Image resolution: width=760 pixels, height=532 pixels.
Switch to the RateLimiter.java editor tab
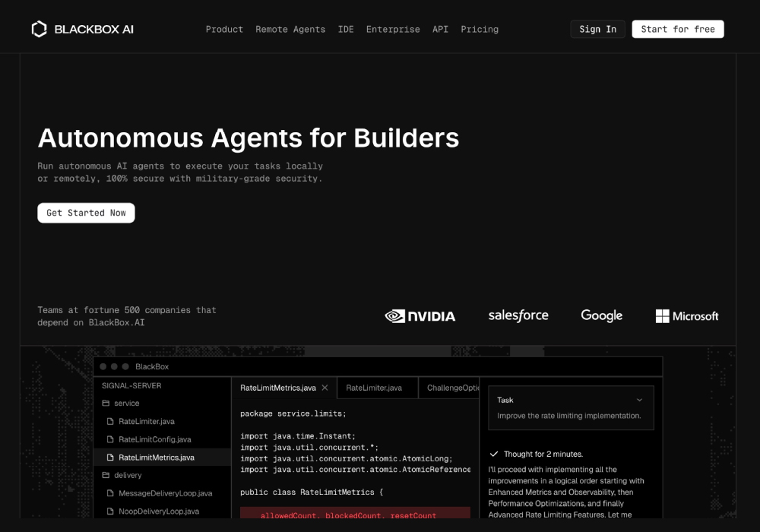pos(374,388)
